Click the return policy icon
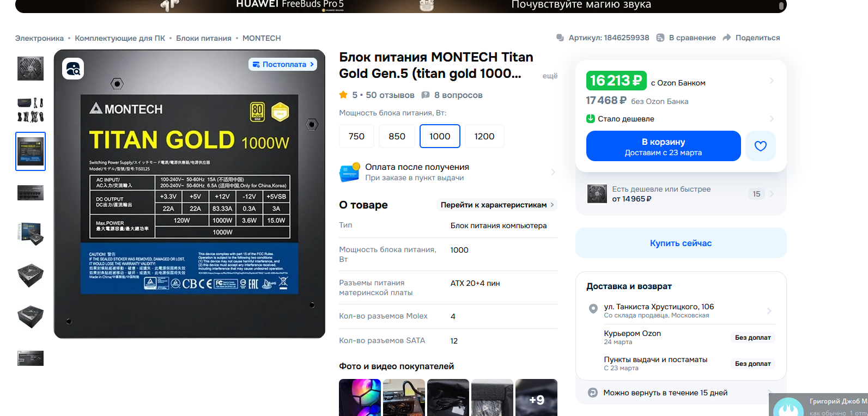This screenshot has height=416, width=868. click(x=593, y=393)
